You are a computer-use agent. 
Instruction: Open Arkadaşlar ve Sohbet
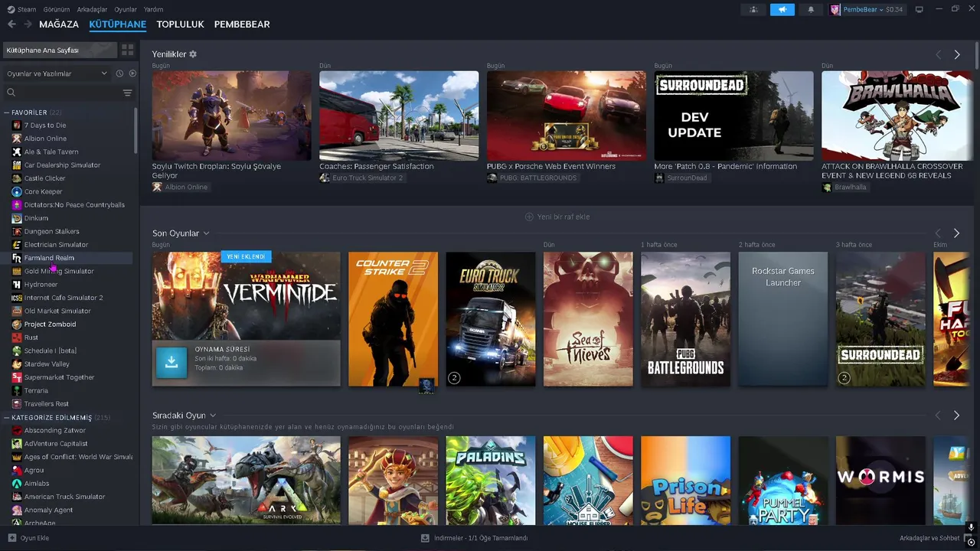click(929, 538)
